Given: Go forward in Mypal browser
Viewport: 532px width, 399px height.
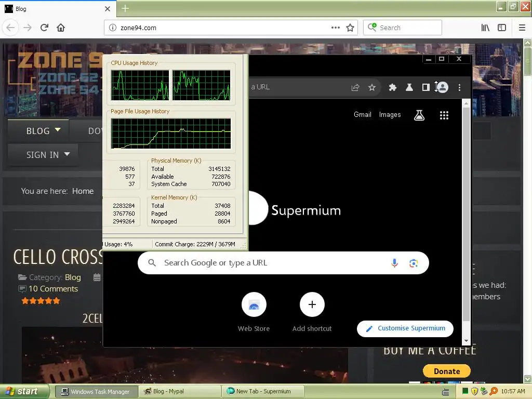Looking at the screenshot, I should click(28, 28).
